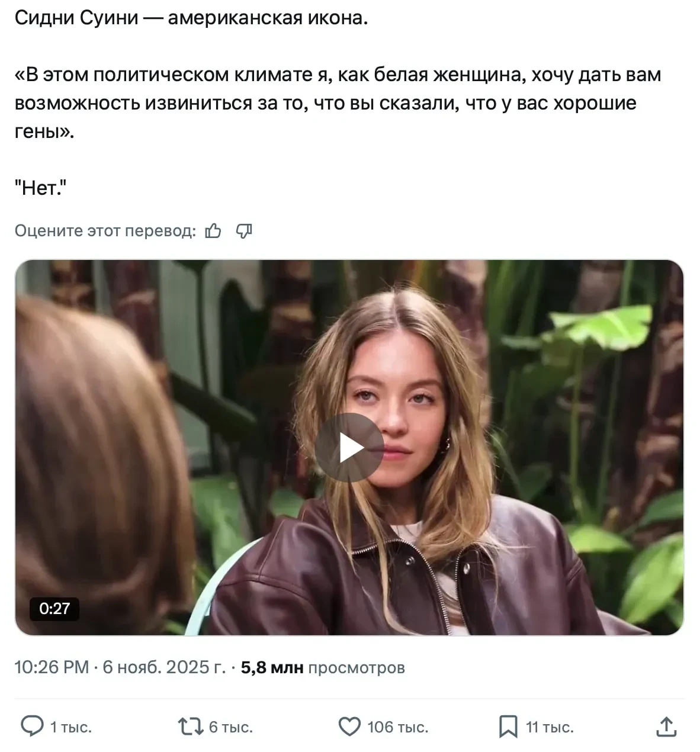The width and height of the screenshot is (700, 752).
Task: Click the line Сидни Суини — американская икона
Action: click(x=191, y=18)
